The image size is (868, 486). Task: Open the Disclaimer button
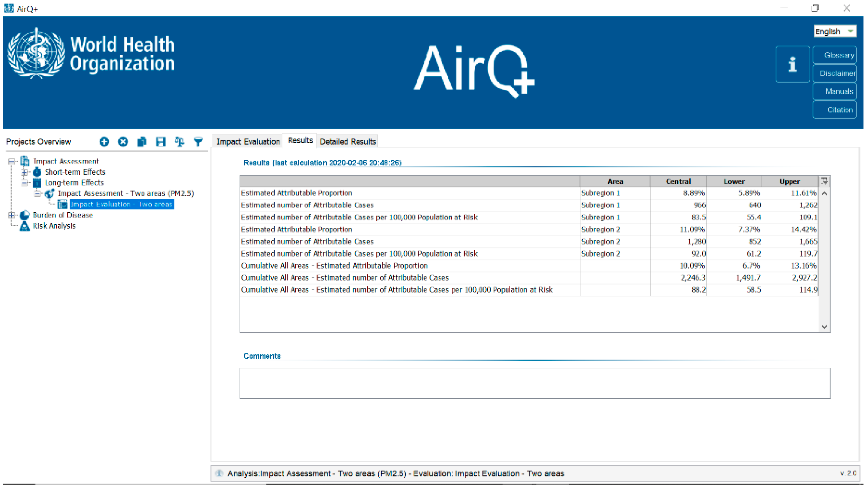(x=834, y=73)
